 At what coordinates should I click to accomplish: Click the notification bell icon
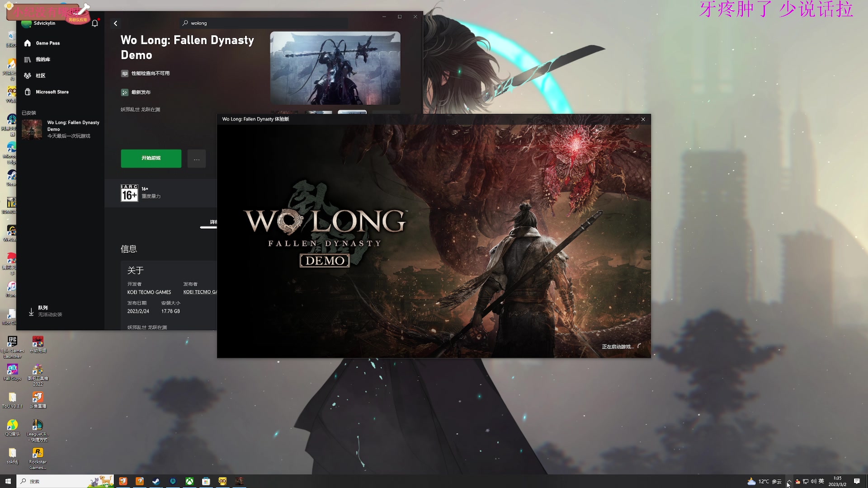(95, 23)
